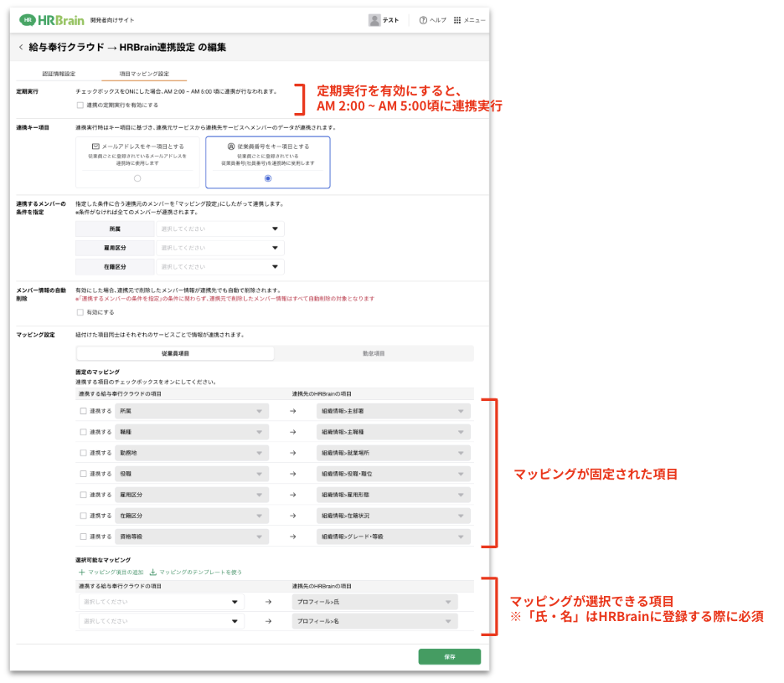Select the 従業員番号をキー項目とする card

[267, 162]
